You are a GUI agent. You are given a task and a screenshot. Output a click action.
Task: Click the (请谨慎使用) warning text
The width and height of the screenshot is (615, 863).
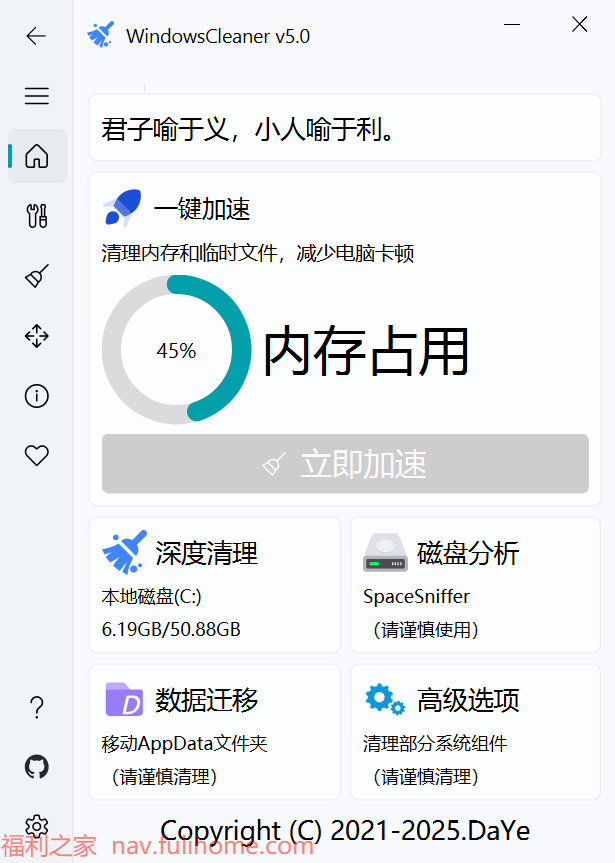click(426, 630)
